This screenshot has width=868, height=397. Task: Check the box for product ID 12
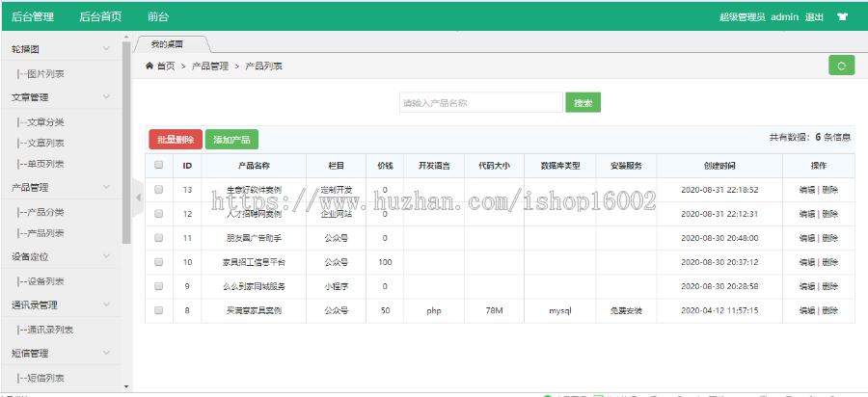159,213
